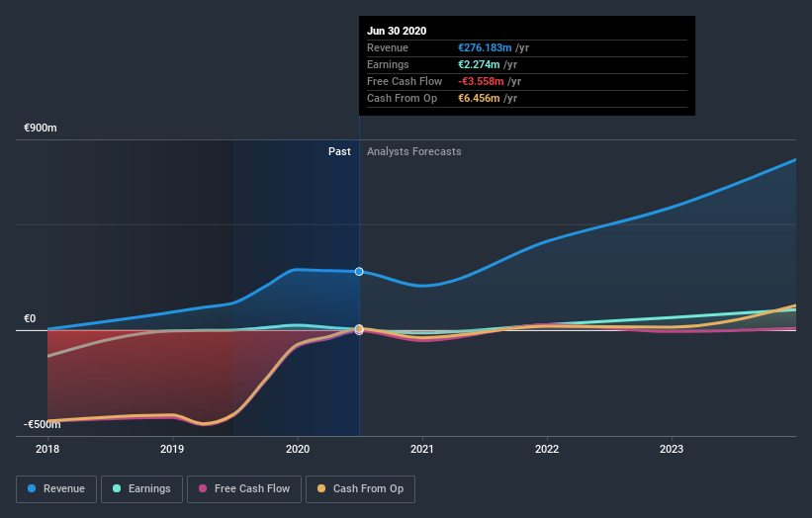Click the Free Cash Flow tooltip row label

point(405,81)
